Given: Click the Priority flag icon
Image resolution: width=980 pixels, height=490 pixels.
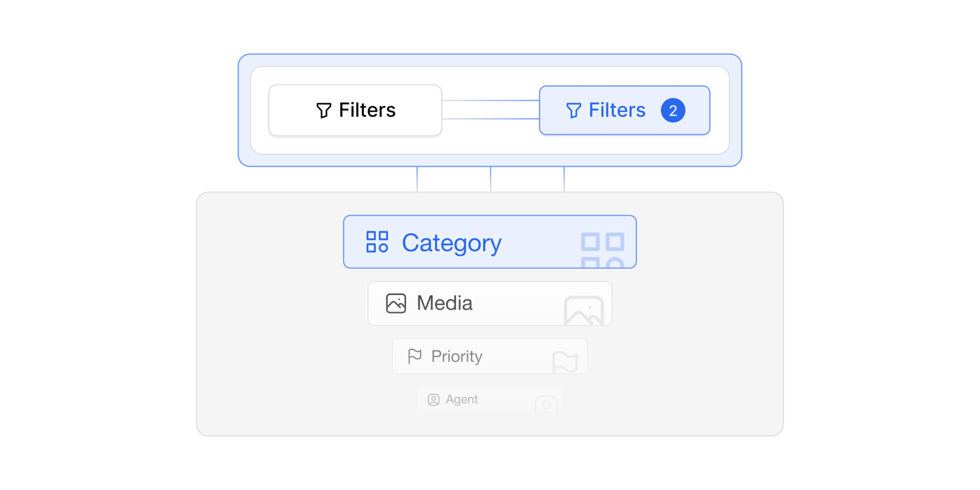Looking at the screenshot, I should (x=415, y=356).
